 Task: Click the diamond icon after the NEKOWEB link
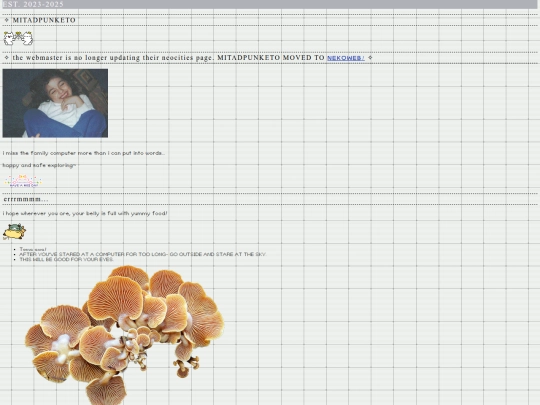click(370, 58)
